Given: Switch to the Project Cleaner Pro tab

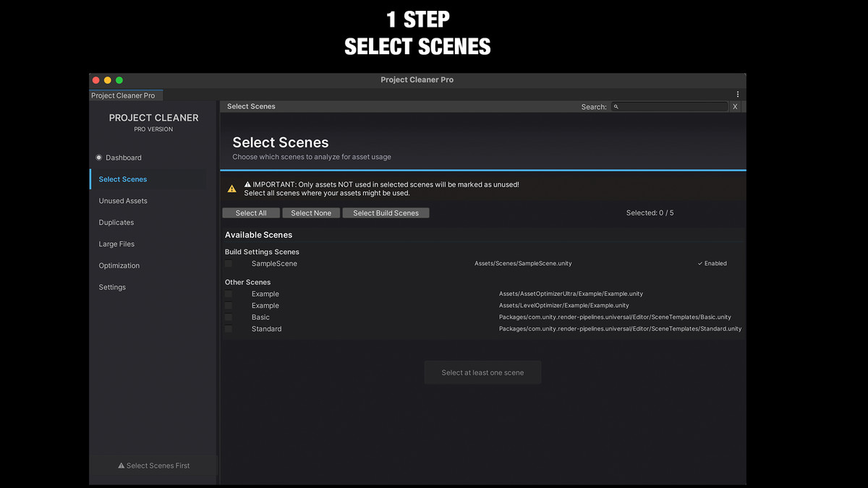Looking at the screenshot, I should pos(125,95).
